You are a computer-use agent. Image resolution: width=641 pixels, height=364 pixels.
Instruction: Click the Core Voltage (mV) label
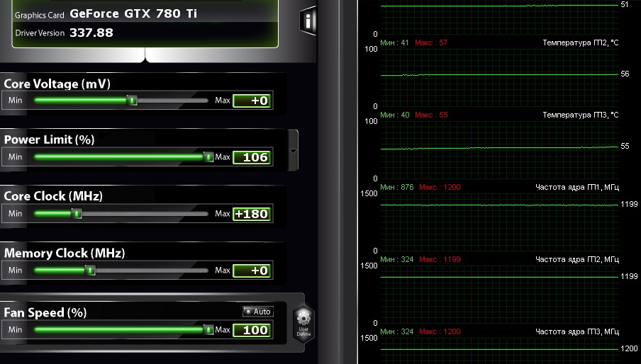57,84
